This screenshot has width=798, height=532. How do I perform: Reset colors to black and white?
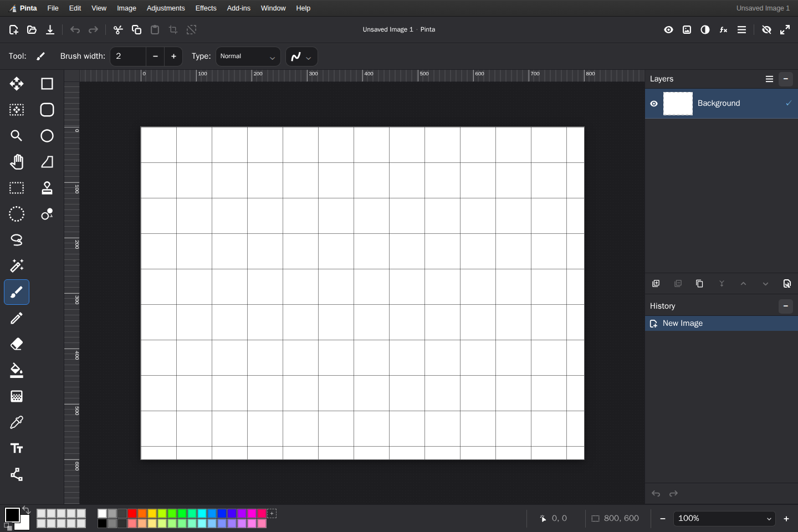(8, 526)
